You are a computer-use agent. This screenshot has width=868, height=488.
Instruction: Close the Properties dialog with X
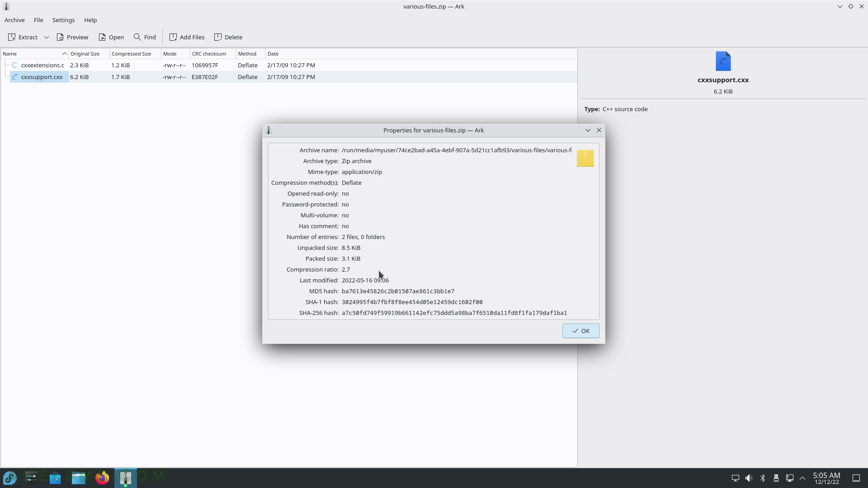(x=599, y=130)
